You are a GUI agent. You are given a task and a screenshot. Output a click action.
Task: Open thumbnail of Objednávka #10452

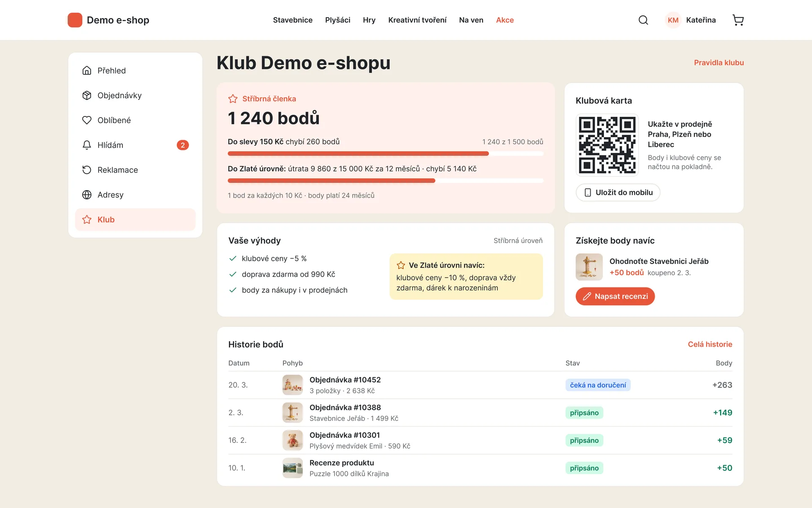(293, 385)
